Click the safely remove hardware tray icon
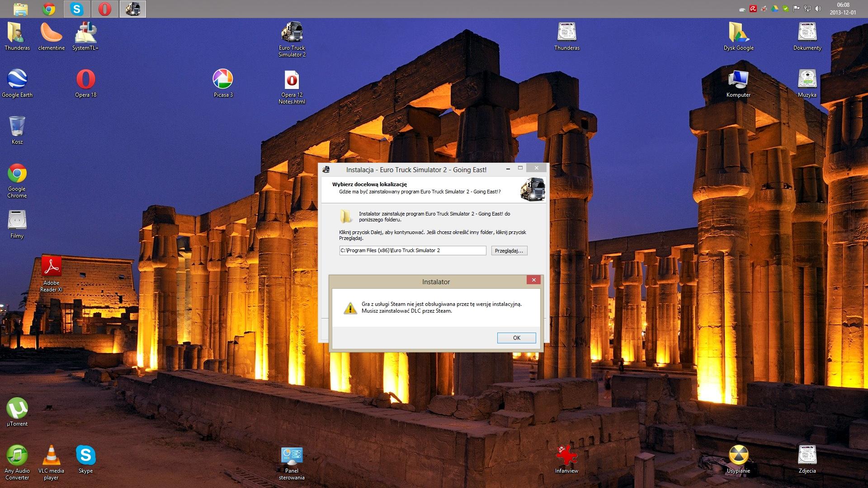 point(742,9)
